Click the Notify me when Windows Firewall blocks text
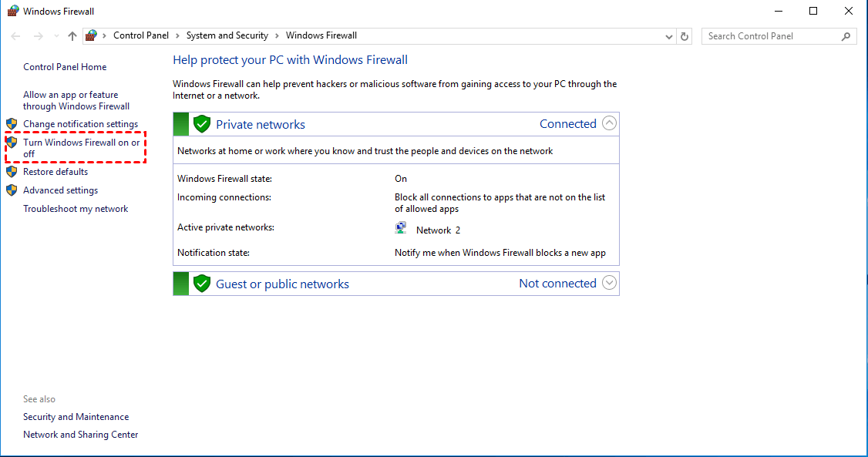The height and width of the screenshot is (457, 868). [x=500, y=253]
